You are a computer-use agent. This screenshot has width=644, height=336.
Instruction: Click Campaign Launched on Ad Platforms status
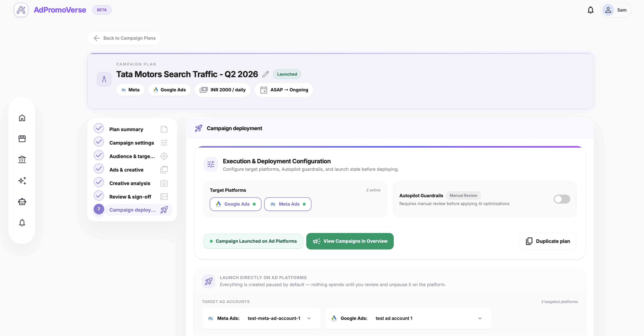(253, 241)
